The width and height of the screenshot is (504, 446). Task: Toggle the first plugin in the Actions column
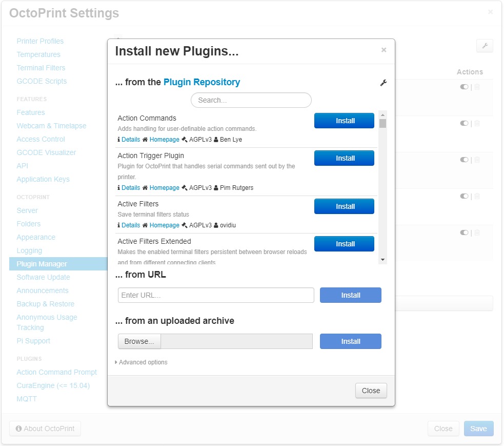[464, 87]
